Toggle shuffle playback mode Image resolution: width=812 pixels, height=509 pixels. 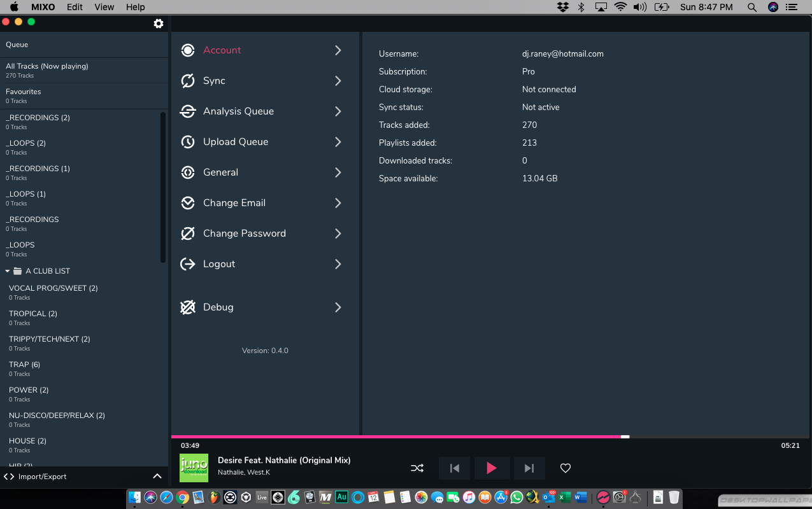tap(417, 468)
